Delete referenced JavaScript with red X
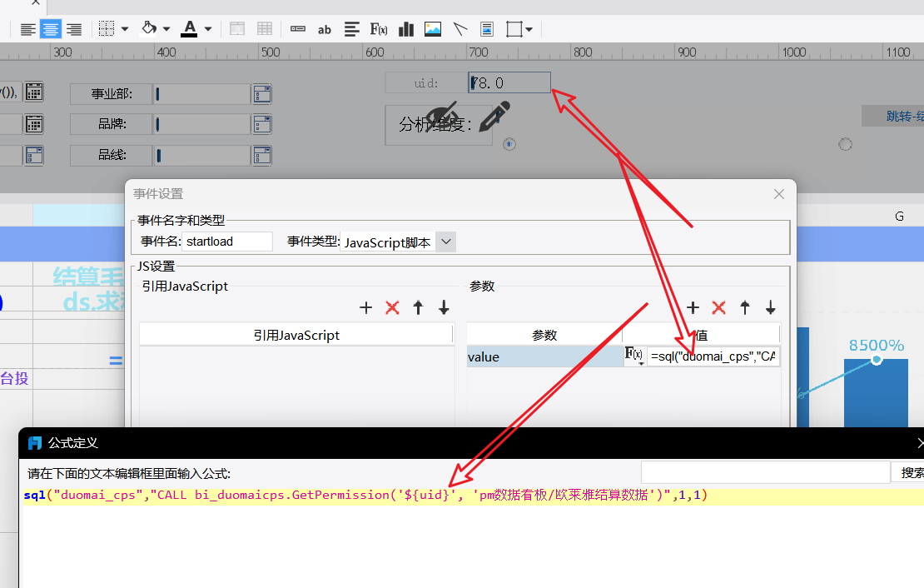The width and height of the screenshot is (924, 588). 392,307
